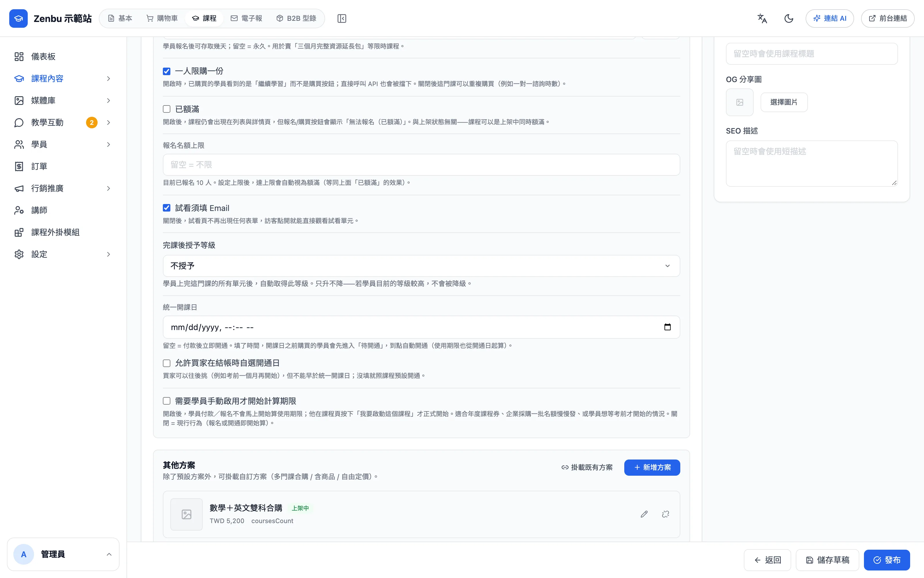Screen dimensions: 924x578
Task: Click the 連結 AI button
Action: 830,18
